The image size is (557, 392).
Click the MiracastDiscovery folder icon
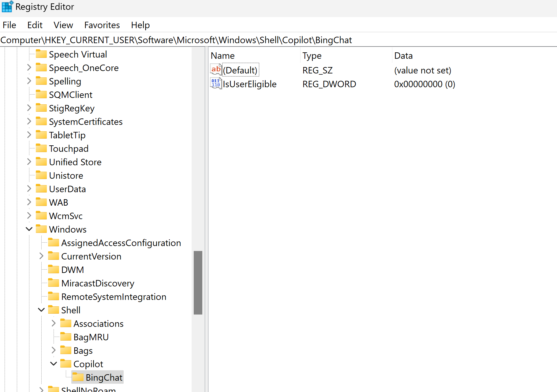coord(54,283)
